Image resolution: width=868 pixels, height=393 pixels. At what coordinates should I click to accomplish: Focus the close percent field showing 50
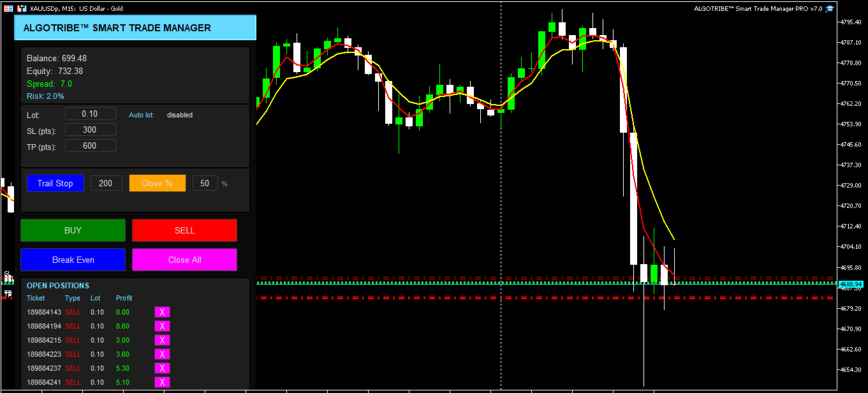(205, 183)
